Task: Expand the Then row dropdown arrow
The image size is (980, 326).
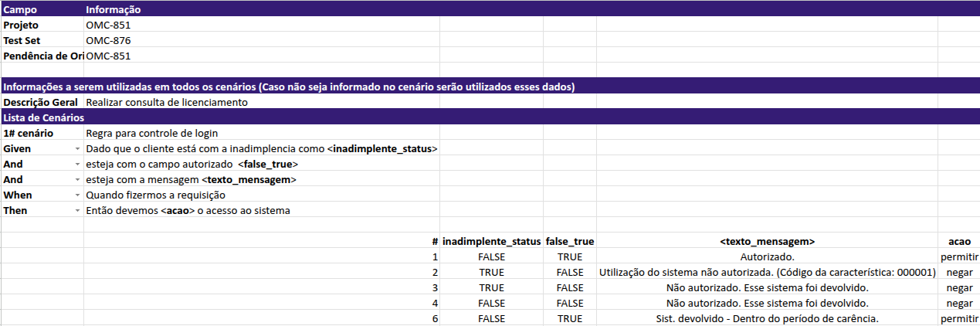Action: (77, 210)
